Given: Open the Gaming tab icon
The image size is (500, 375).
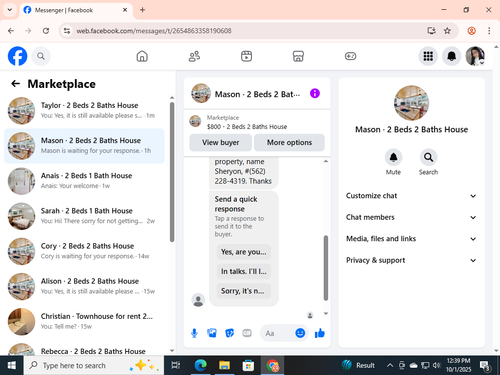Looking at the screenshot, I should click(350, 56).
